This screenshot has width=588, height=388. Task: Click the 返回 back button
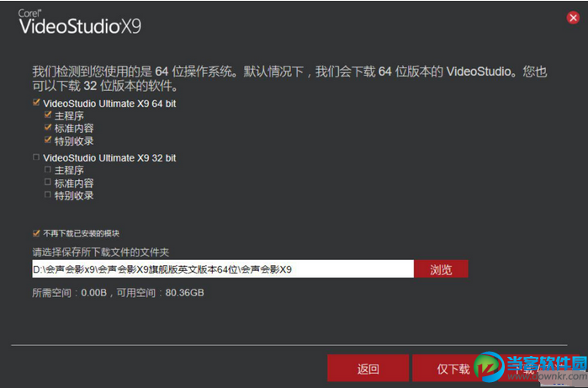click(368, 369)
